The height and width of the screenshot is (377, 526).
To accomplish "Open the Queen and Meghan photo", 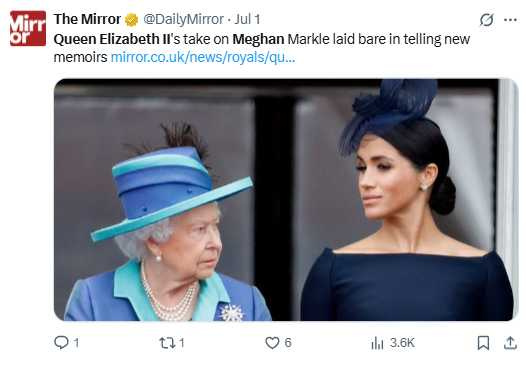I will point(286,200).
